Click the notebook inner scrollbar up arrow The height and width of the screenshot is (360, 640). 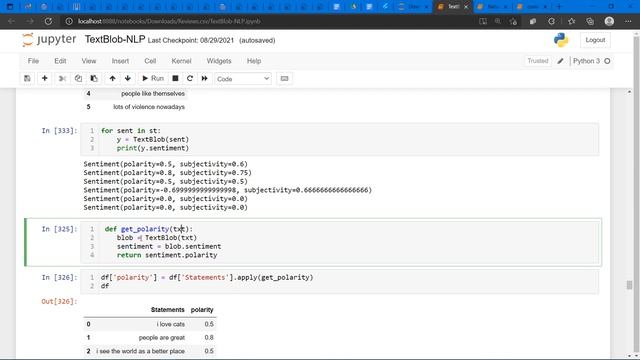tap(629, 93)
